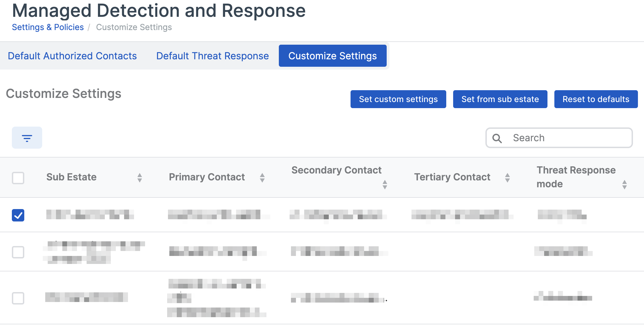Sort by Sub Estate column arrows
Screen dimensions: 644x326
(x=140, y=178)
